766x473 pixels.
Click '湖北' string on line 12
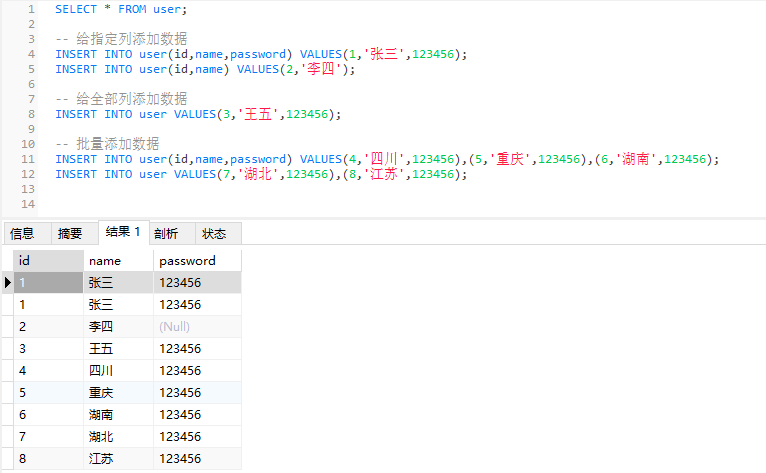257,174
